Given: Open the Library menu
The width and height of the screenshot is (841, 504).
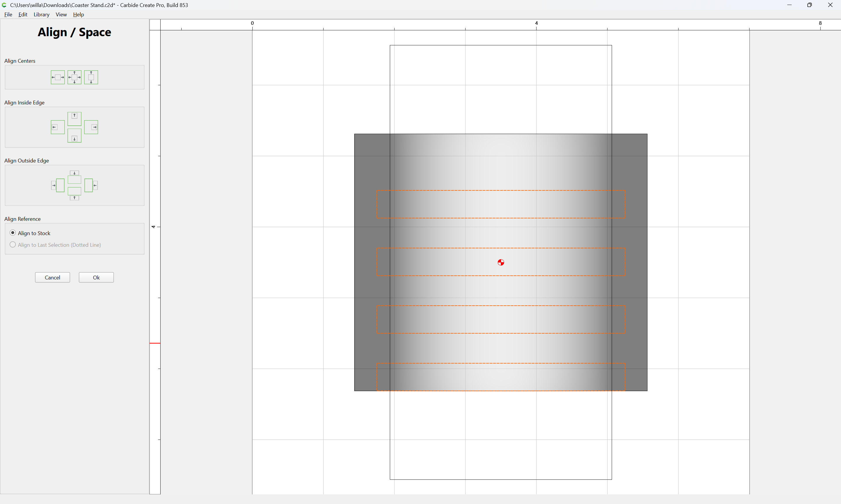Looking at the screenshot, I should point(41,15).
